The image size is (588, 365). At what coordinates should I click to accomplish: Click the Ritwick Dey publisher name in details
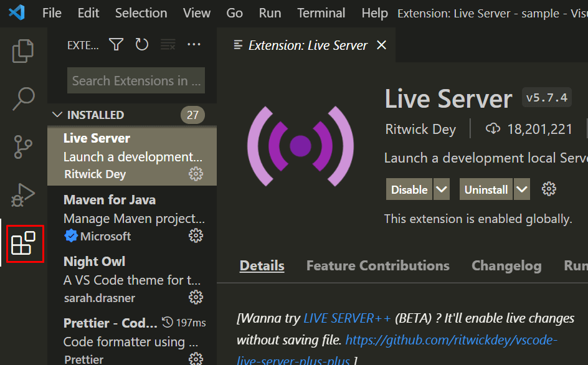[x=420, y=129]
